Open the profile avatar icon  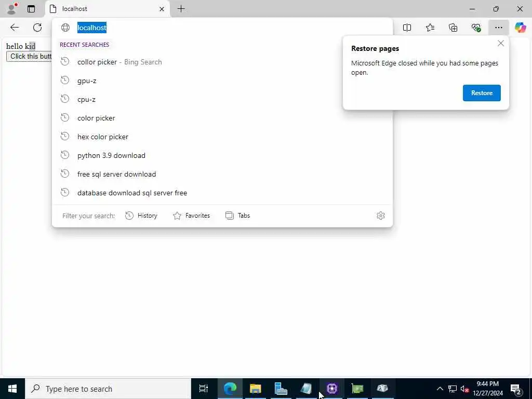coord(12,8)
